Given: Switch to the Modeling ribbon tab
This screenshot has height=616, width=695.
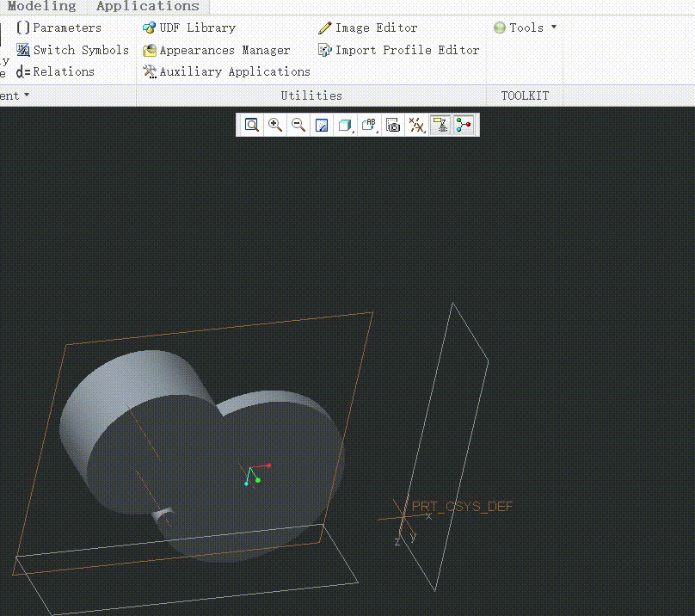Looking at the screenshot, I should pyautogui.click(x=41, y=6).
